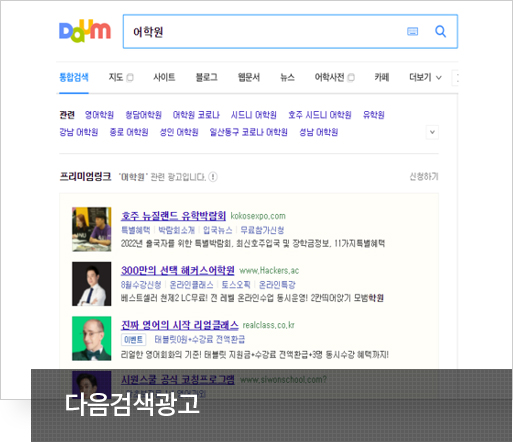This screenshot has height=442, width=513.
Task: Toggle the small box next to 지도 tab
Action: point(130,78)
